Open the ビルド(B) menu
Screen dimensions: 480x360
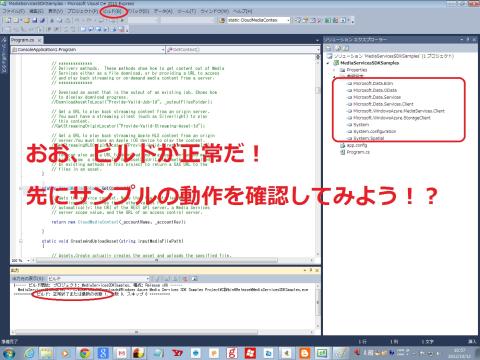pyautogui.click(x=112, y=11)
